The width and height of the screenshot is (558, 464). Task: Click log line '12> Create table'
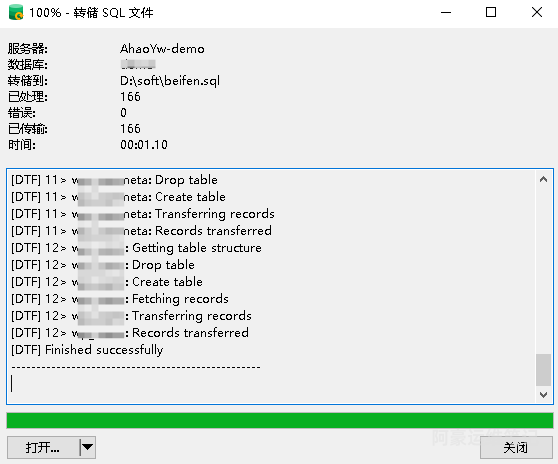coord(107,282)
